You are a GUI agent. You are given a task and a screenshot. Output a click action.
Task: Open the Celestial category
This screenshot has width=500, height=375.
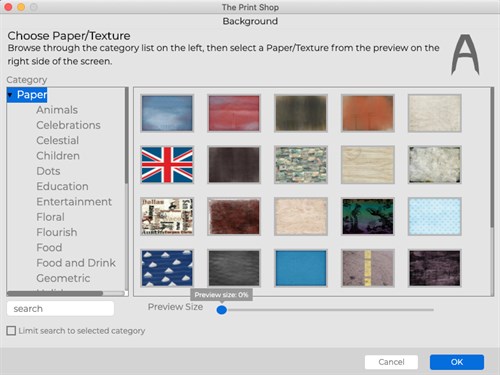click(58, 140)
